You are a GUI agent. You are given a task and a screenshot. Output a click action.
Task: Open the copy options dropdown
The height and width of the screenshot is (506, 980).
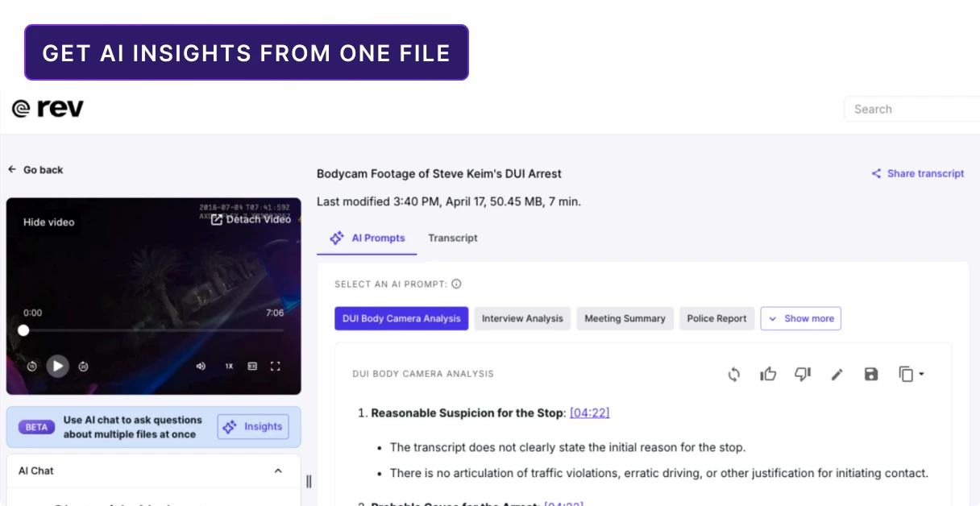click(911, 374)
